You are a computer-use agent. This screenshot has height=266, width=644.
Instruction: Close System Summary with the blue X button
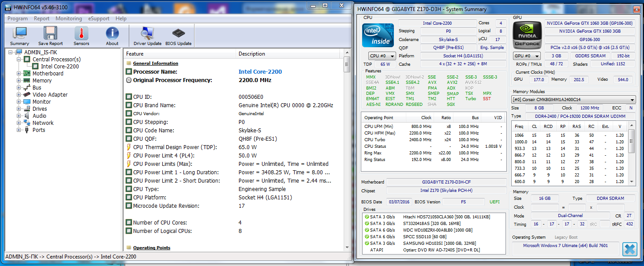pos(629,249)
